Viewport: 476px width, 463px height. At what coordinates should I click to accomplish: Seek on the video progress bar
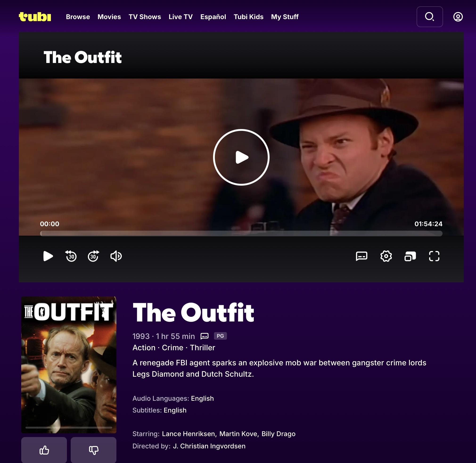point(241,234)
